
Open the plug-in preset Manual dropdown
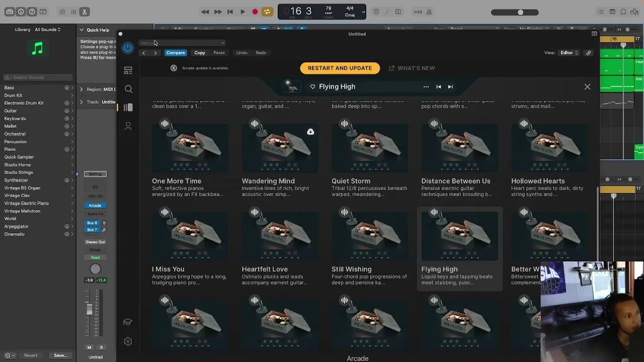point(182,43)
